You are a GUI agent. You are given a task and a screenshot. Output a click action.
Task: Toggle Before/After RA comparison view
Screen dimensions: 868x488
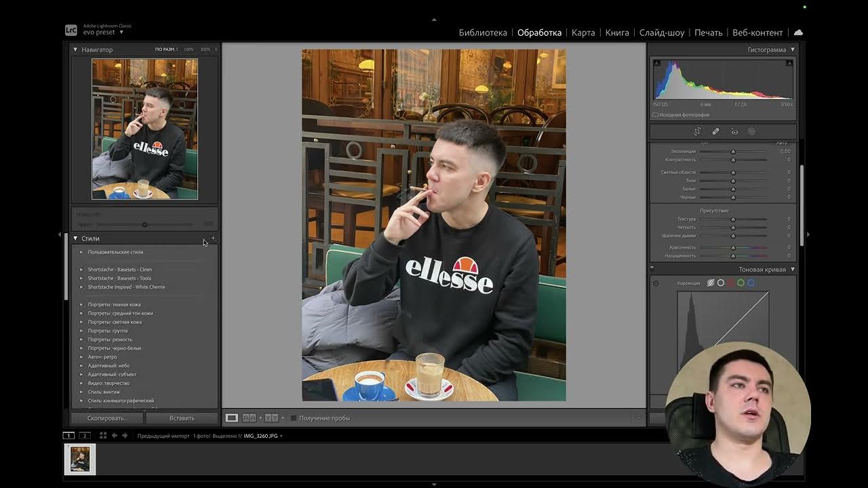click(250, 418)
